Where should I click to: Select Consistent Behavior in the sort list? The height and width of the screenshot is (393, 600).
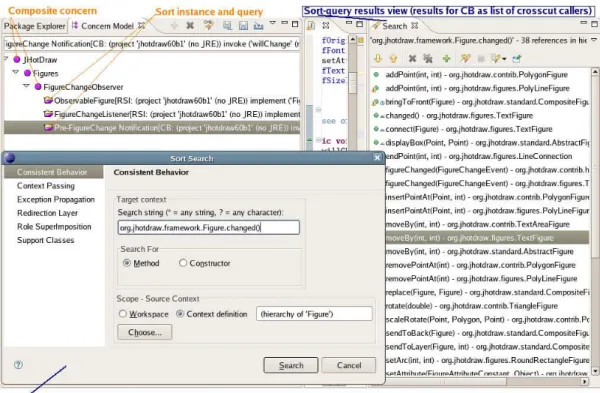pos(54,172)
